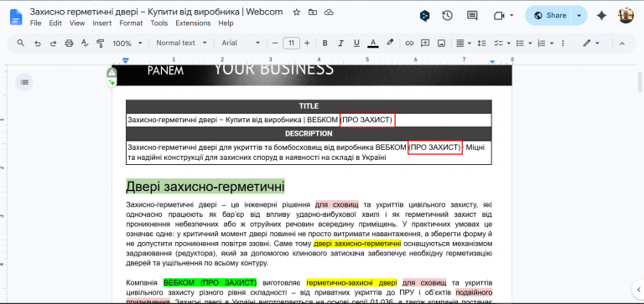644x304 pixels.
Task: Hide the menus with the collapse chevron
Action: coord(622,43)
